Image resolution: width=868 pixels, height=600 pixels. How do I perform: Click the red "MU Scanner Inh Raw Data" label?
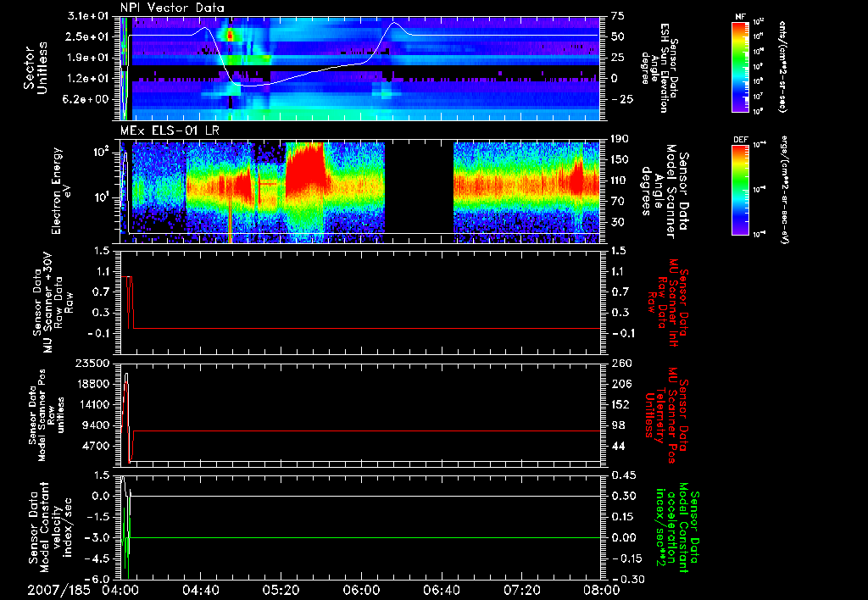pyautogui.click(x=666, y=303)
